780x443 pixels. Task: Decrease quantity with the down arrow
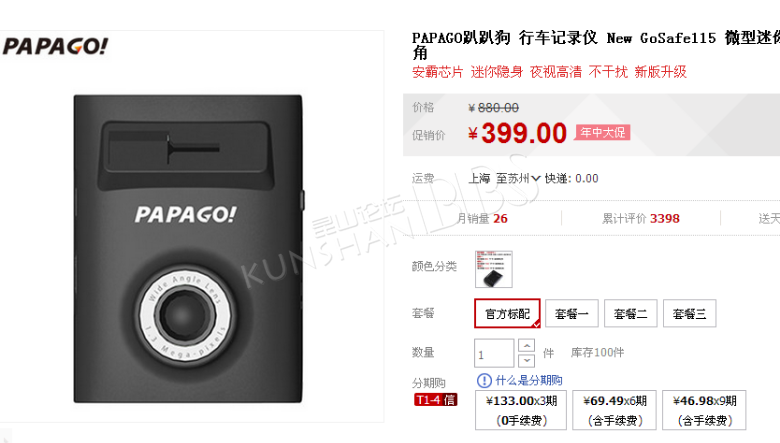pyautogui.click(x=526, y=360)
